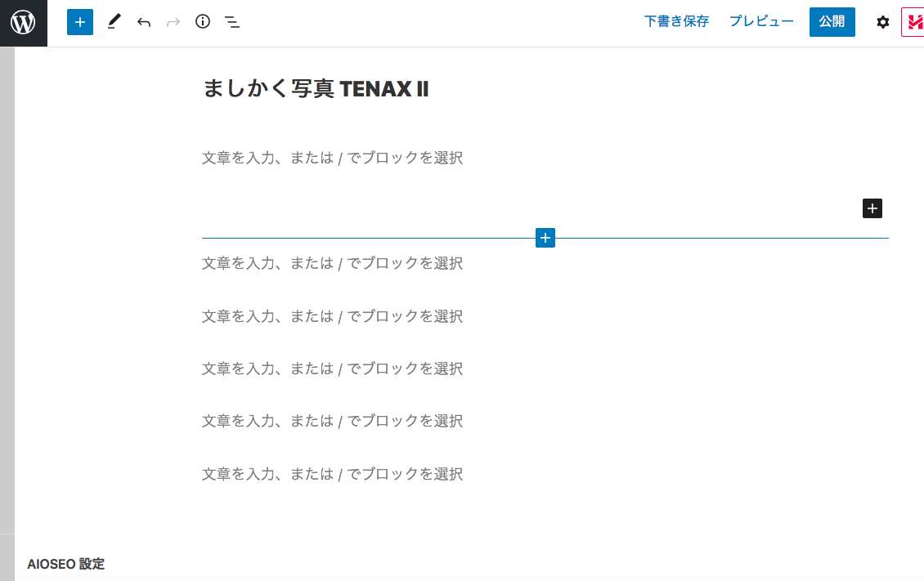Show document details info icon
The image size is (924, 581).
pos(203,22)
